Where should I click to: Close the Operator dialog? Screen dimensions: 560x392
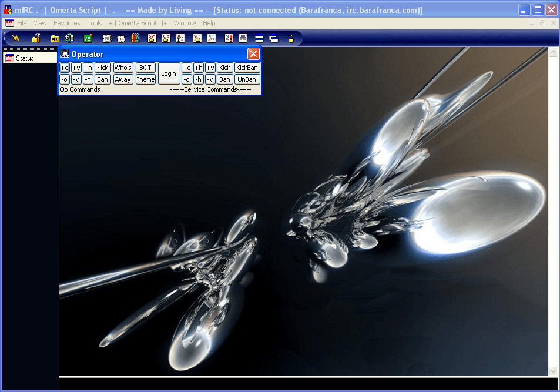click(253, 54)
